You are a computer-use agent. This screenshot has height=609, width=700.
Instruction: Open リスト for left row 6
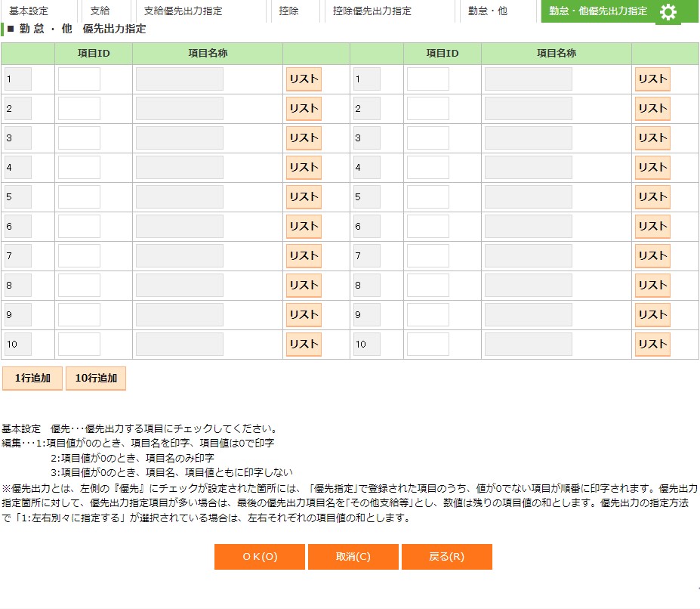tap(304, 227)
